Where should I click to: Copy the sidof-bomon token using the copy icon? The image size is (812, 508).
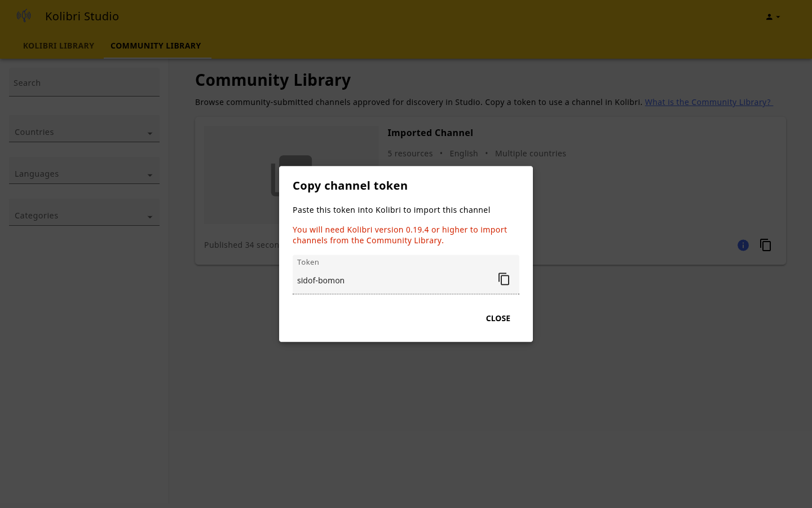pyautogui.click(x=504, y=279)
